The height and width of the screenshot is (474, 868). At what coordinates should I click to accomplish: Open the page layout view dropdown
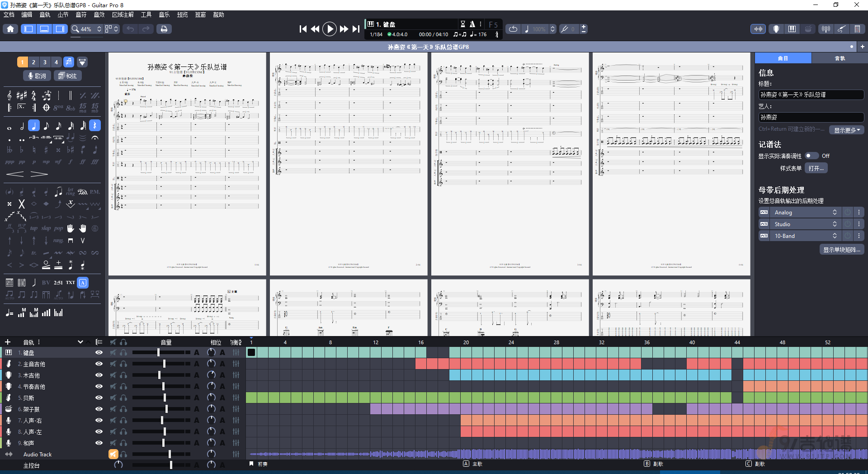(x=112, y=29)
